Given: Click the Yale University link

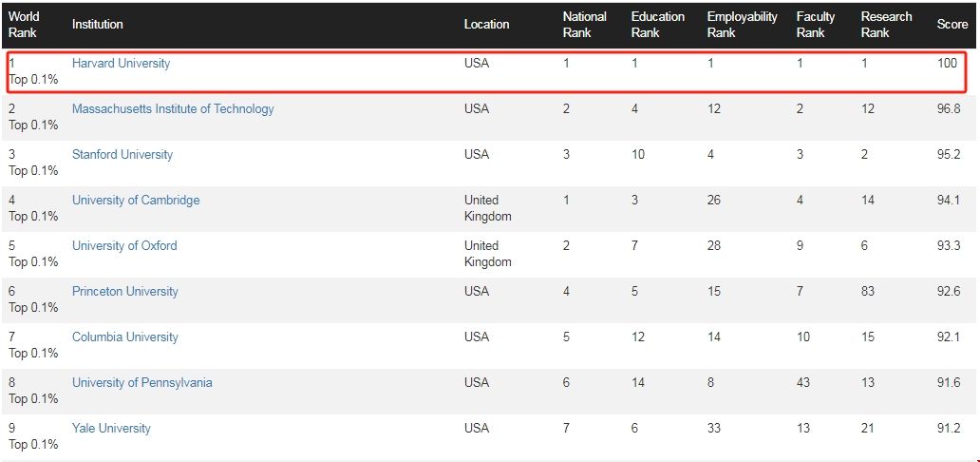Looking at the screenshot, I should [111, 429].
